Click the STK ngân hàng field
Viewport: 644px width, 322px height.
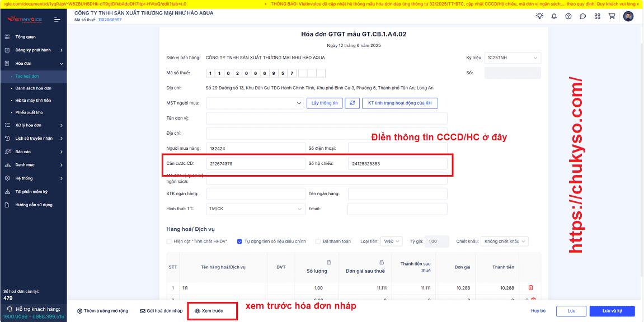click(256, 193)
